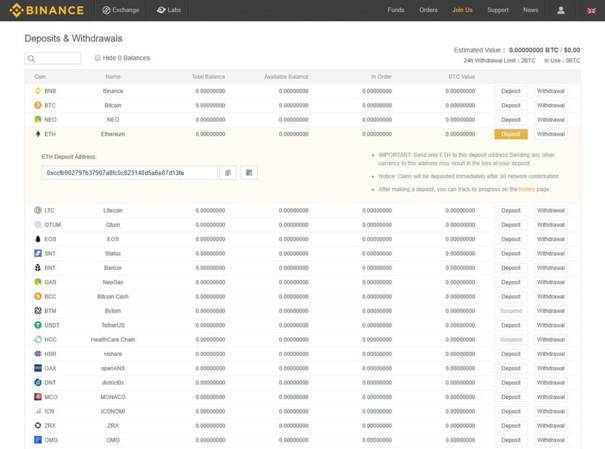Collapse the highlighted ETH Deposit button

tap(511, 134)
